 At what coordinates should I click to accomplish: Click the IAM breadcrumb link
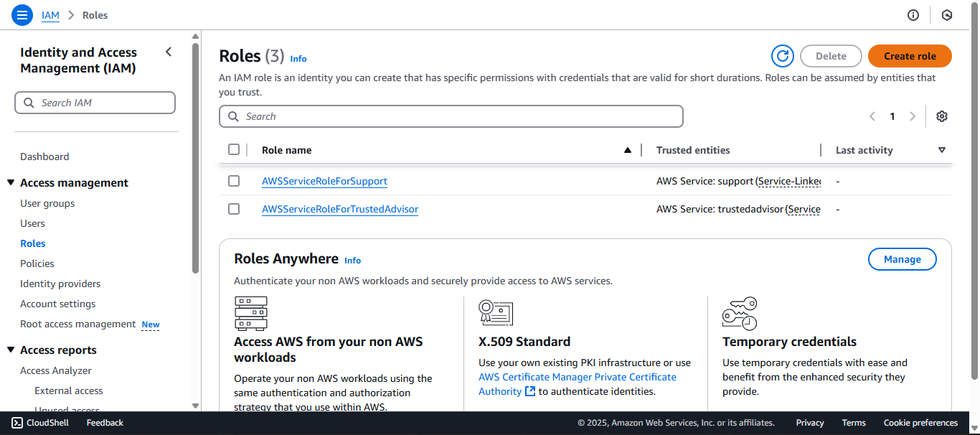point(50,15)
